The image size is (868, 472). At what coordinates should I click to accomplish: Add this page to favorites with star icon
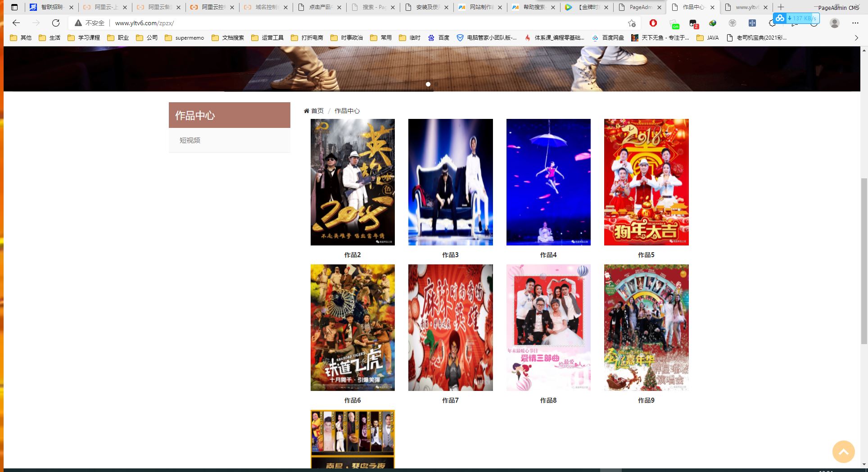point(632,23)
